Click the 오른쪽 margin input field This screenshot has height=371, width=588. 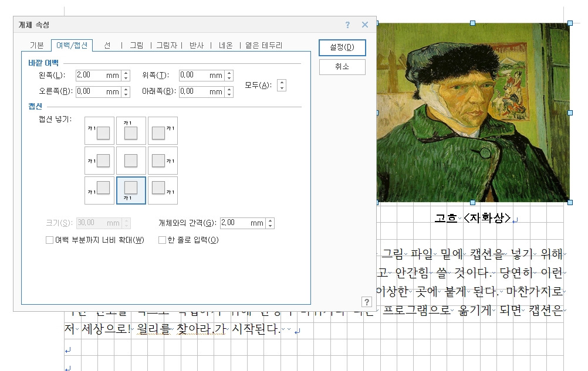(x=99, y=91)
